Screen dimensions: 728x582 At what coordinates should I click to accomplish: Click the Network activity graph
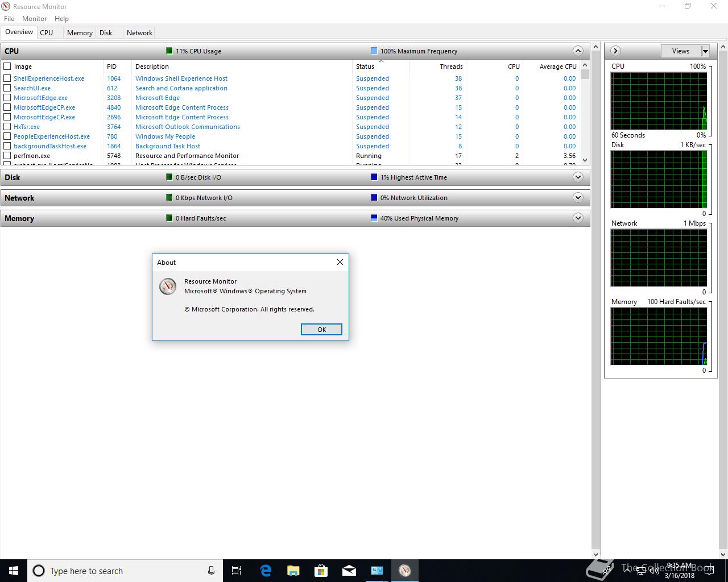click(659, 258)
